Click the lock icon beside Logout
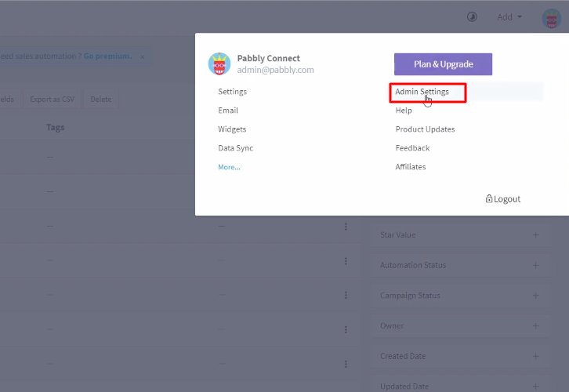 tap(489, 198)
